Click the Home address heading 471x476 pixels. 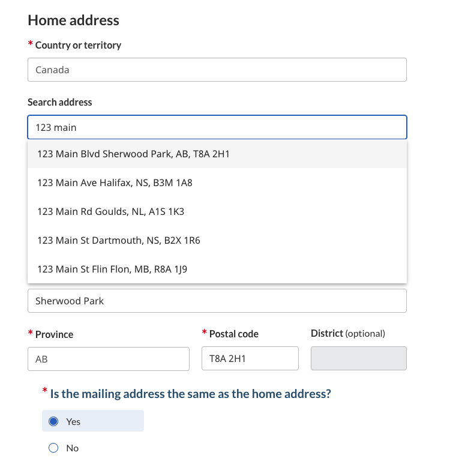click(73, 20)
